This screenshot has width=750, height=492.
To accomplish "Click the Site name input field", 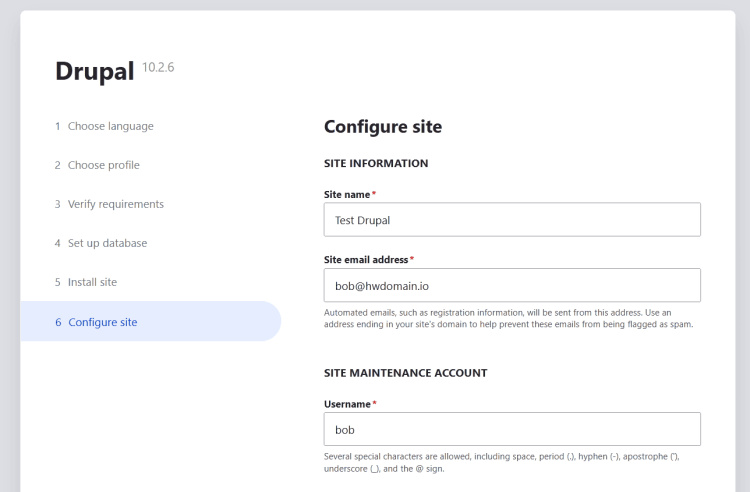I will coord(512,220).
